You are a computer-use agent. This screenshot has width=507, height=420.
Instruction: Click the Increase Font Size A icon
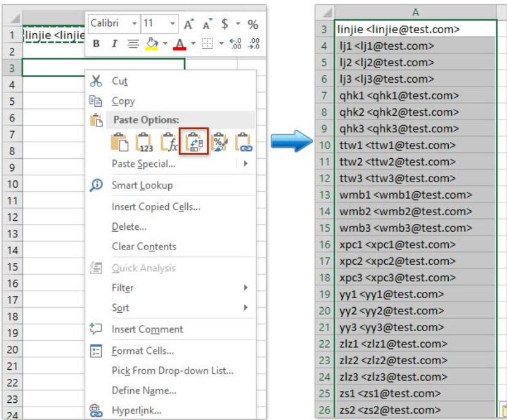189,23
